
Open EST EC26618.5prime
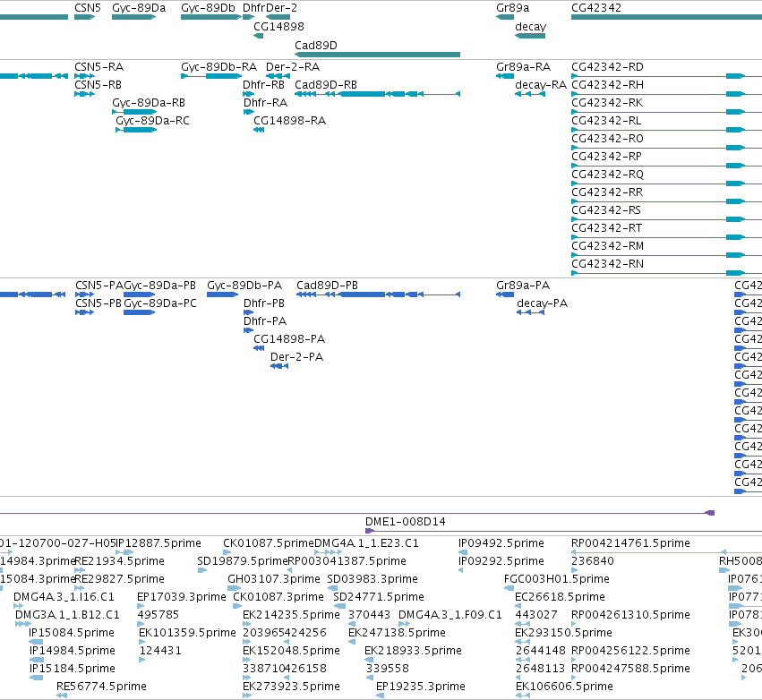click(x=561, y=597)
